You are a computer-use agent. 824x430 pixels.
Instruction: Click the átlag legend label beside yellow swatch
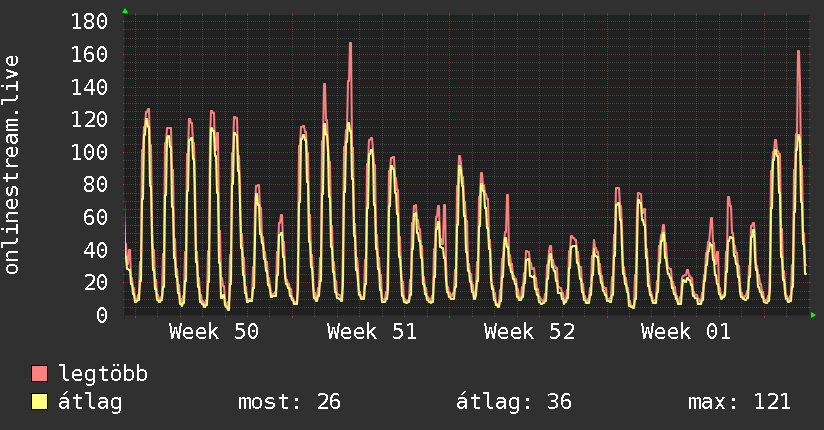pos(90,402)
